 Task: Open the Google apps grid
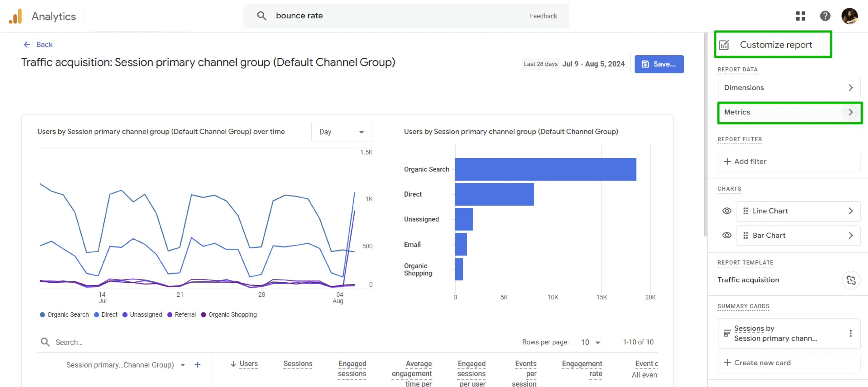tap(801, 16)
